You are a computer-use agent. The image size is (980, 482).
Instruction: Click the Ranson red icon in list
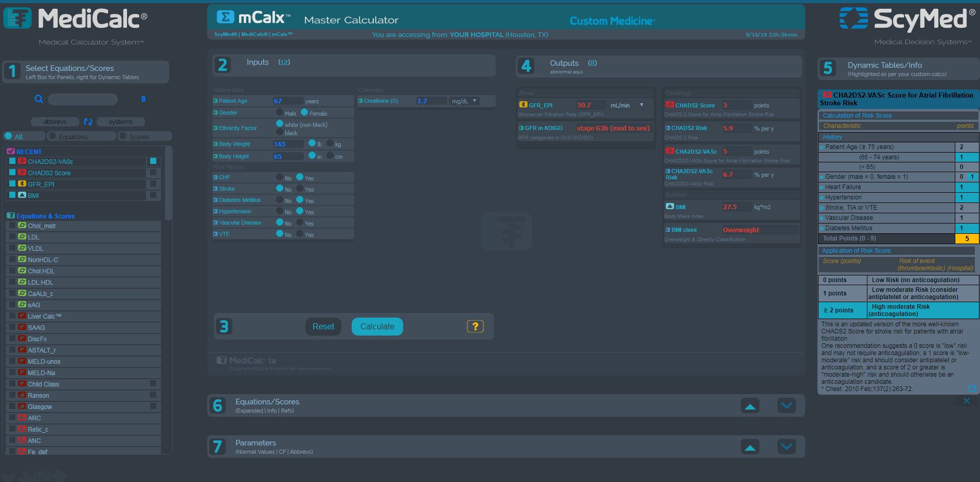coord(22,395)
